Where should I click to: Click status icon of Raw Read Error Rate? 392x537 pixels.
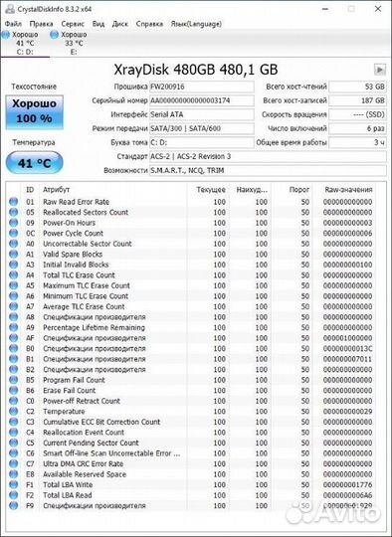tap(13, 202)
